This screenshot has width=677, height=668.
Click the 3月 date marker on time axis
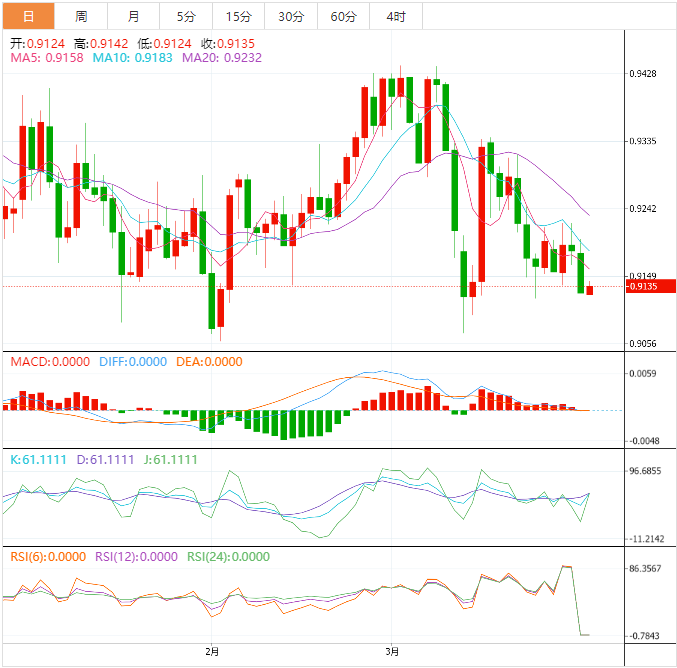(392, 652)
